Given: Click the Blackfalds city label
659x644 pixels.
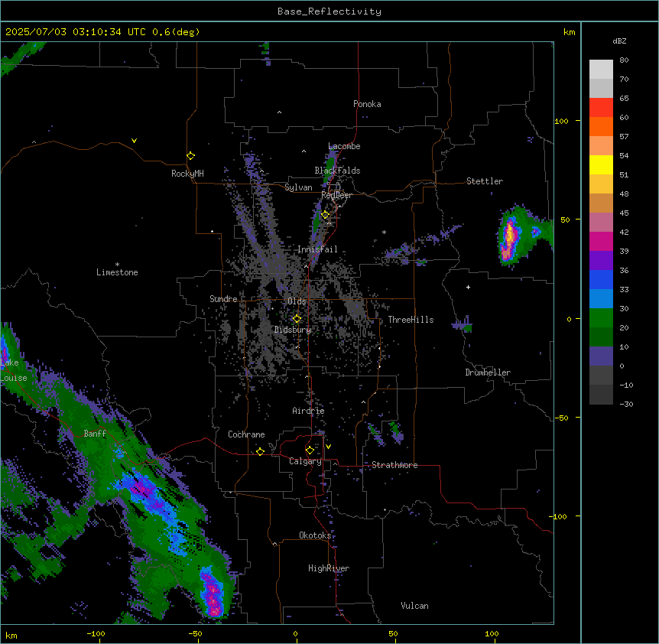Looking at the screenshot, I should coord(337,171).
